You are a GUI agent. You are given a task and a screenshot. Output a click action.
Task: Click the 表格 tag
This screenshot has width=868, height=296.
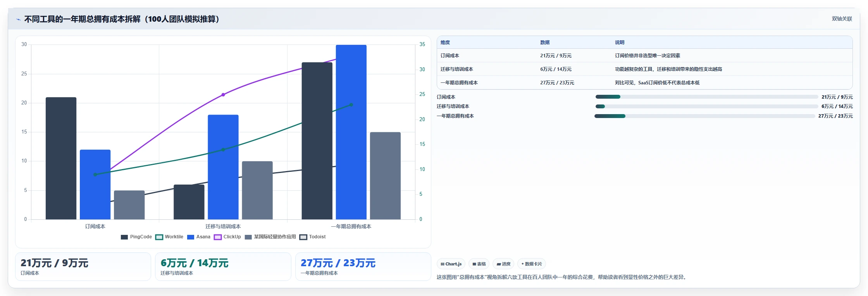click(x=479, y=264)
